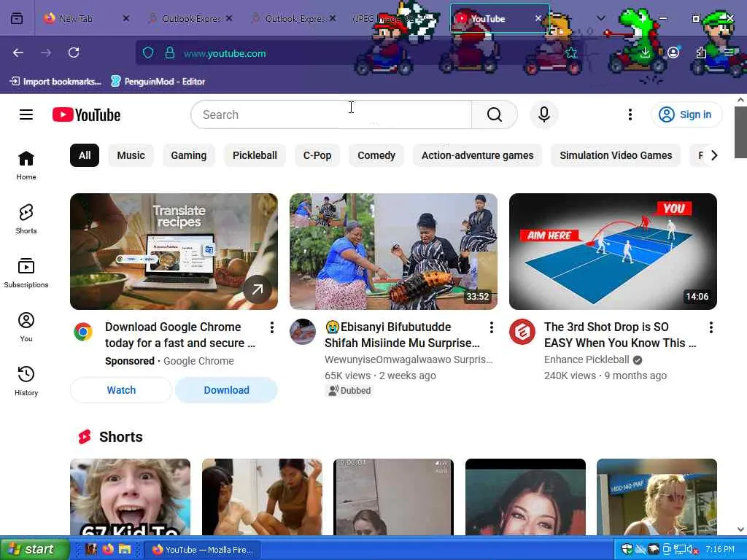Open options menu for the Chrome ad
The image size is (747, 560).
[271, 327]
